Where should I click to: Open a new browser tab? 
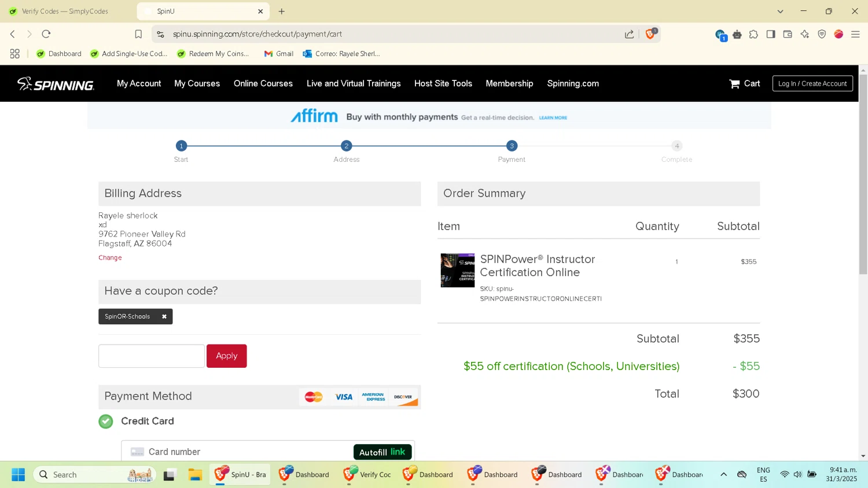[x=282, y=11]
